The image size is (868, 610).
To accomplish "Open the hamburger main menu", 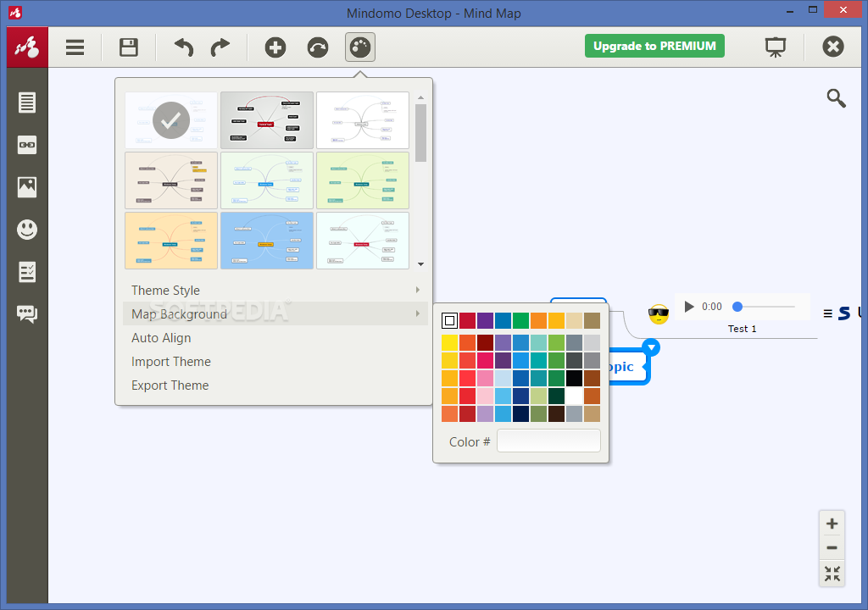I will click(75, 47).
